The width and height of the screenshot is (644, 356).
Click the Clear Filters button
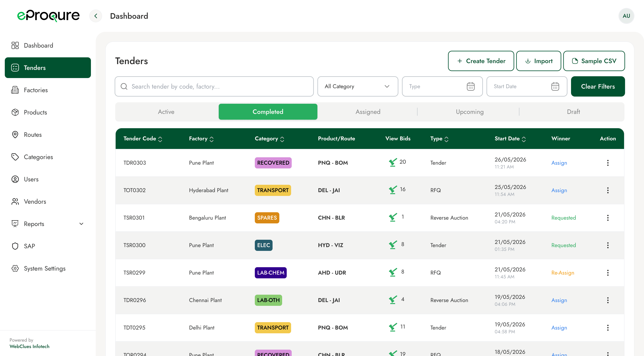tap(598, 86)
